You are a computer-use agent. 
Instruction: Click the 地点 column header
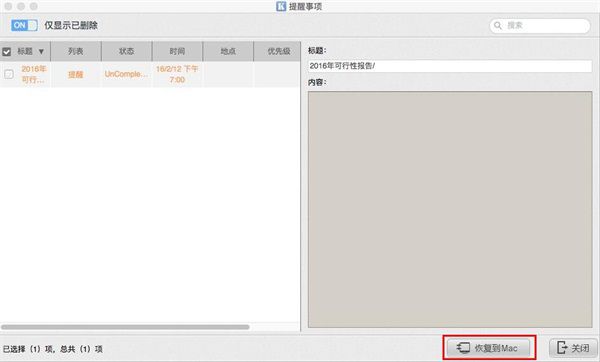pos(228,51)
